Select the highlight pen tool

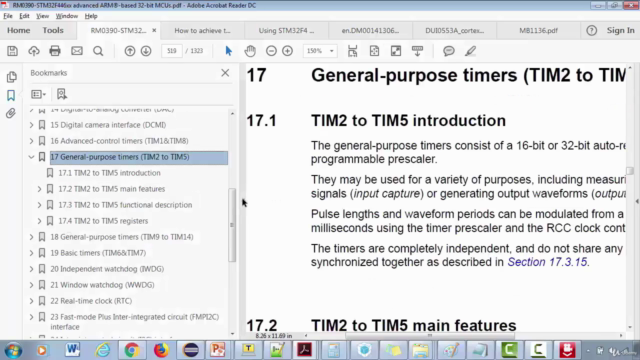(470, 51)
